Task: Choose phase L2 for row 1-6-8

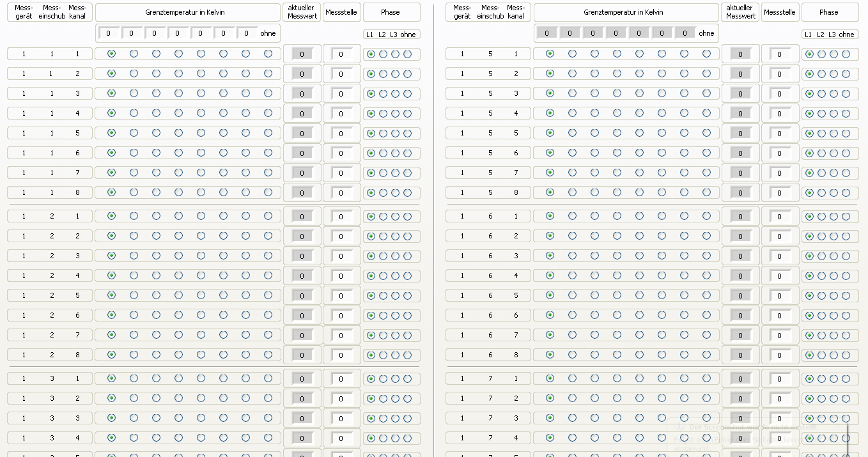Action: [x=821, y=355]
